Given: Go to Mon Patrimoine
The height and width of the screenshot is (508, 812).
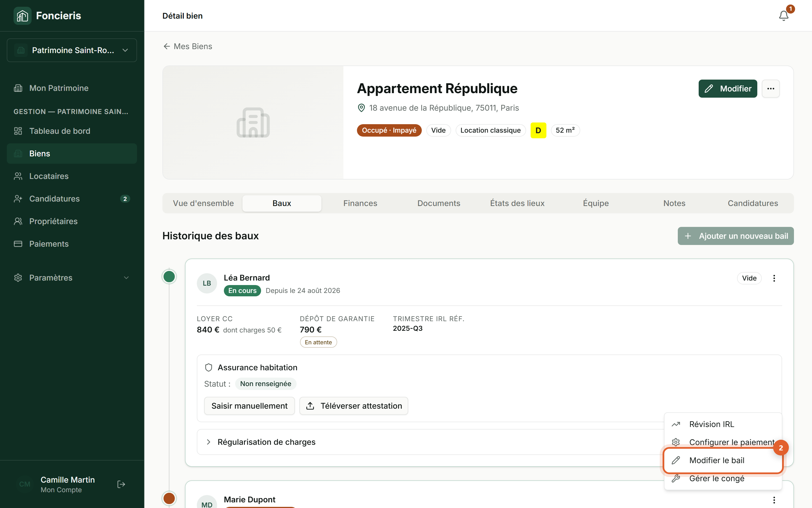Looking at the screenshot, I should click(x=72, y=88).
